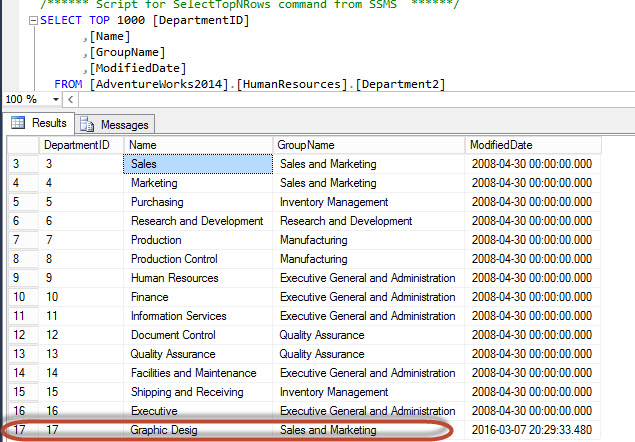
Task: Click the Sales cell in Name column
Action: (x=198, y=164)
